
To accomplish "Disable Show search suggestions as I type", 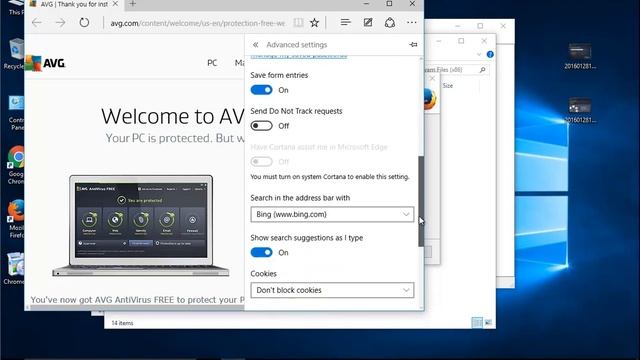I will (x=261, y=252).
